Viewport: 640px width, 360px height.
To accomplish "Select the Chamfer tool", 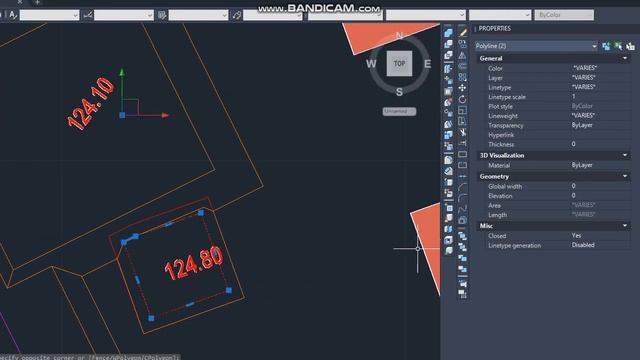I will (462, 187).
